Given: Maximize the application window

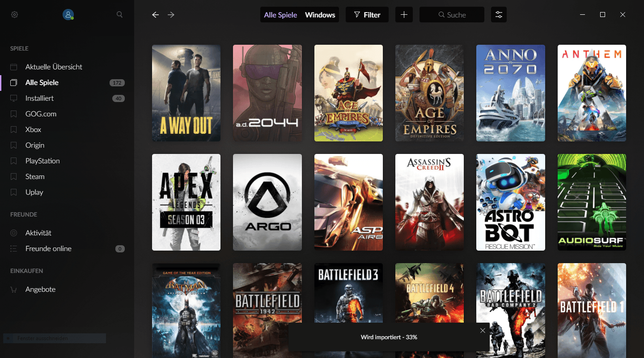Looking at the screenshot, I should coord(602,15).
